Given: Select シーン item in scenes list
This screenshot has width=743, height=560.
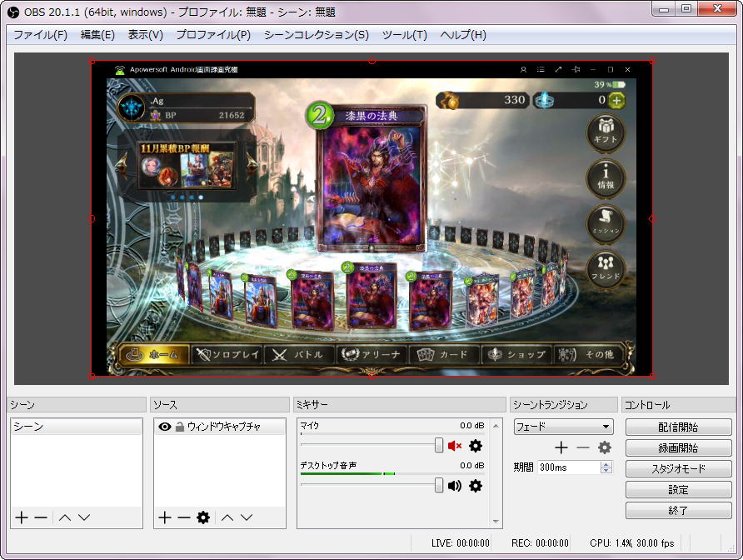Looking at the screenshot, I should pyautogui.click(x=77, y=427).
